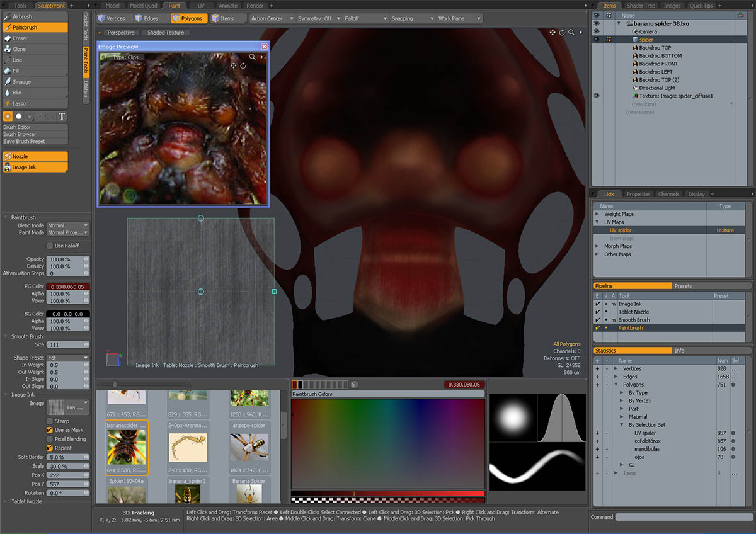This screenshot has height=534, width=756.
Task: Switch to the Shader Tree tab
Action: 639,6
